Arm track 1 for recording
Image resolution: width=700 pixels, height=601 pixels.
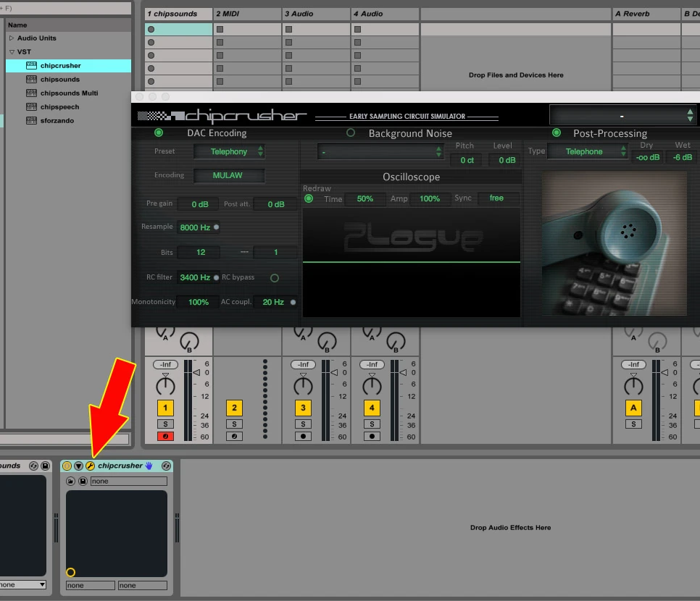[x=164, y=436]
